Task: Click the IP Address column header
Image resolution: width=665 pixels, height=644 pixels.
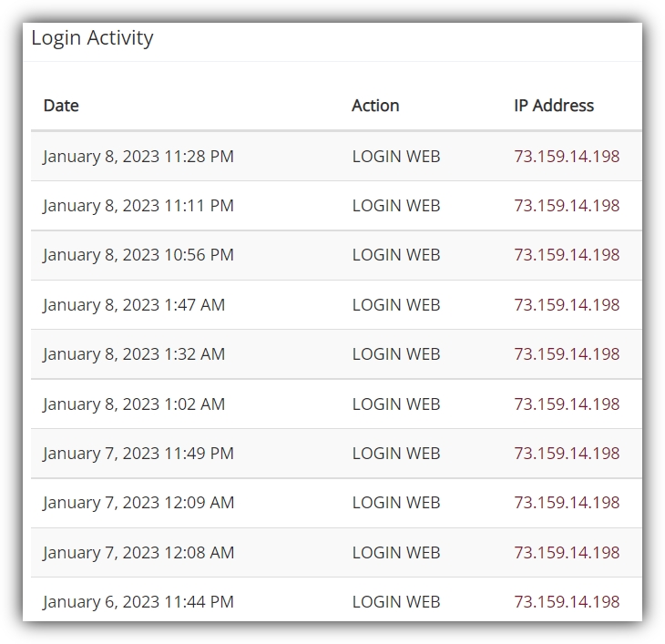Action: pyautogui.click(x=554, y=106)
